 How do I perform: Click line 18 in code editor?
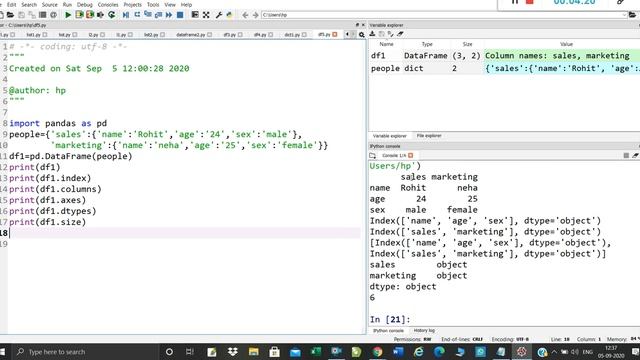point(184,233)
